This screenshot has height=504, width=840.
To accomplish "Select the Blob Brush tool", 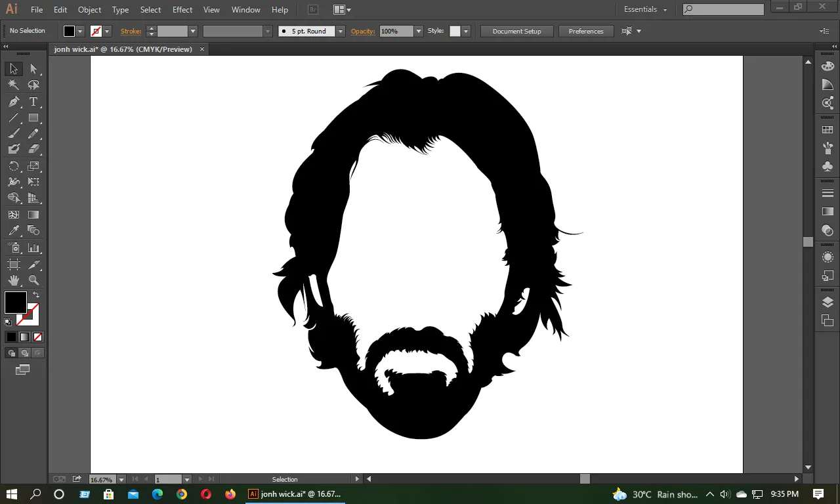I will 14,150.
